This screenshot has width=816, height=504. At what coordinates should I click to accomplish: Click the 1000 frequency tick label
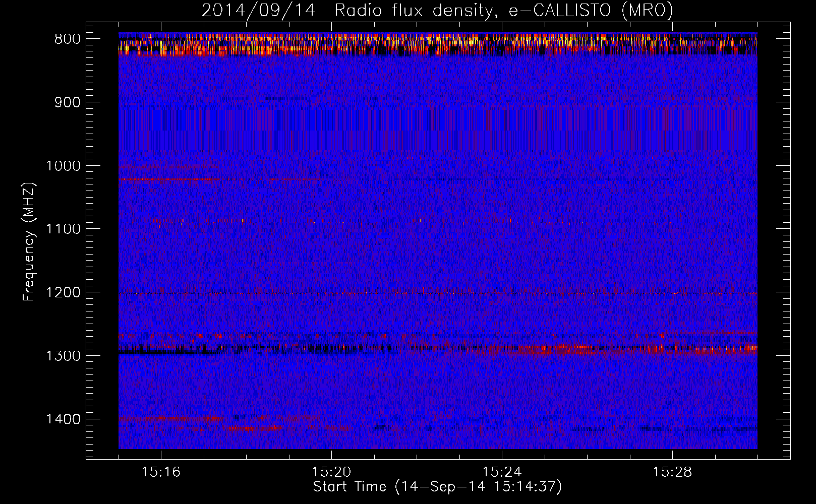coord(63,166)
